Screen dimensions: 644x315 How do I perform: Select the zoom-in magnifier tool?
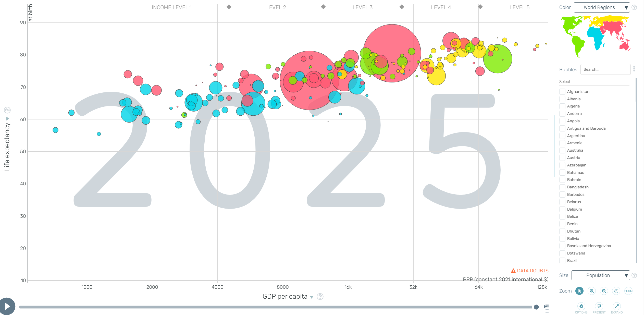tap(592, 291)
